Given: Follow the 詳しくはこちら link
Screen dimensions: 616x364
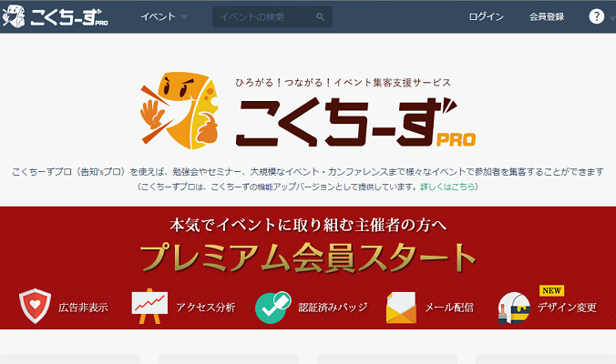Looking at the screenshot, I should pos(447,187).
